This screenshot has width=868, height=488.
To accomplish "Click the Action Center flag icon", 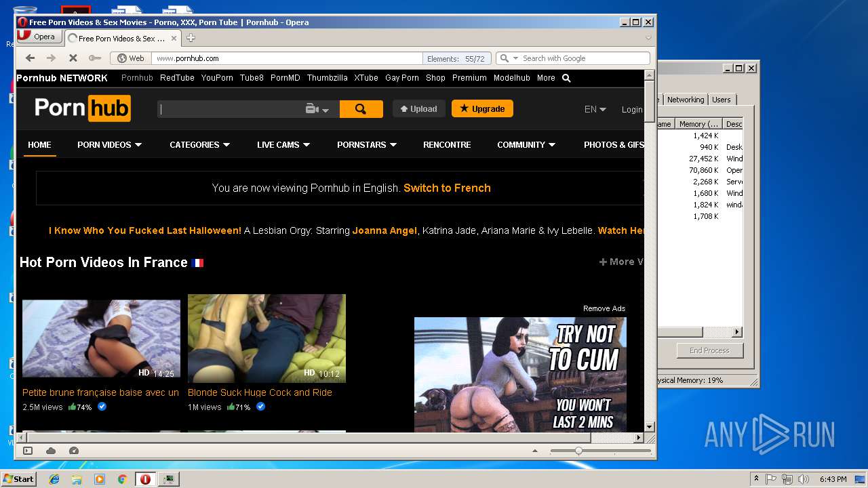I will coord(771,479).
